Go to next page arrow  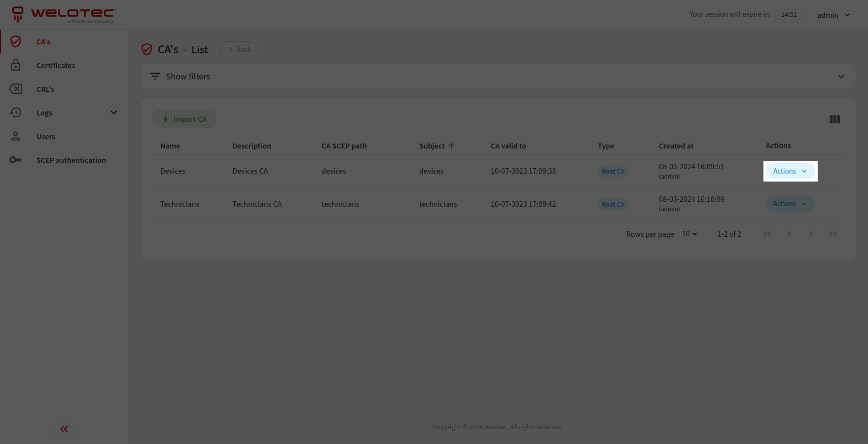[810, 234]
